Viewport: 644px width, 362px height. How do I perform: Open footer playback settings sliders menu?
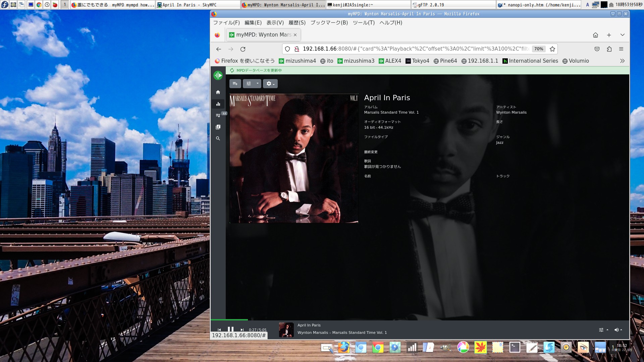(x=603, y=330)
